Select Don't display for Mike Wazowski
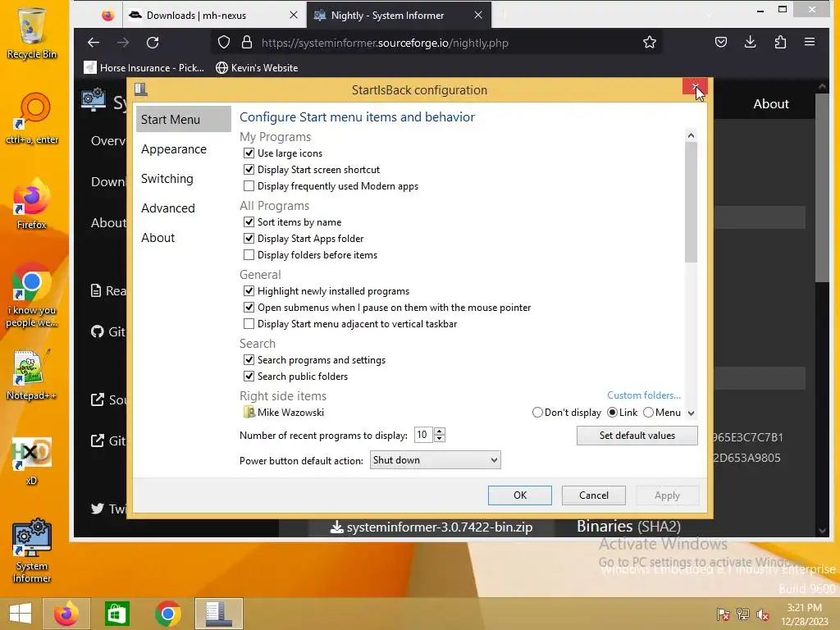The height and width of the screenshot is (630, 840). pyautogui.click(x=537, y=413)
